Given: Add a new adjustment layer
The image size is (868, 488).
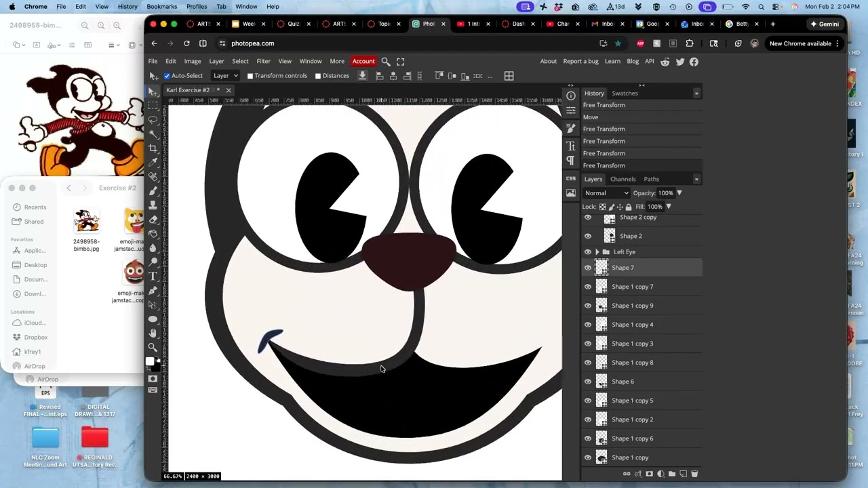Looking at the screenshot, I should 660,474.
